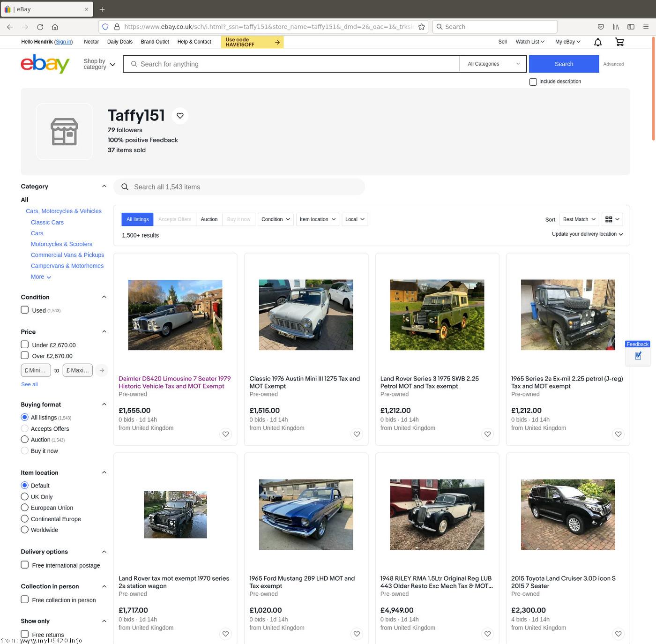Select the Auction buying format radio
This screenshot has height=644, width=656.
pyautogui.click(x=25, y=440)
